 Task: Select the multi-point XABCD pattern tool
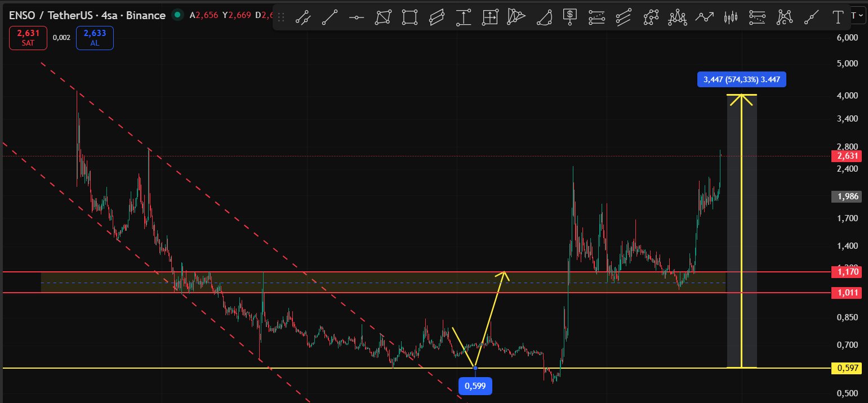651,17
